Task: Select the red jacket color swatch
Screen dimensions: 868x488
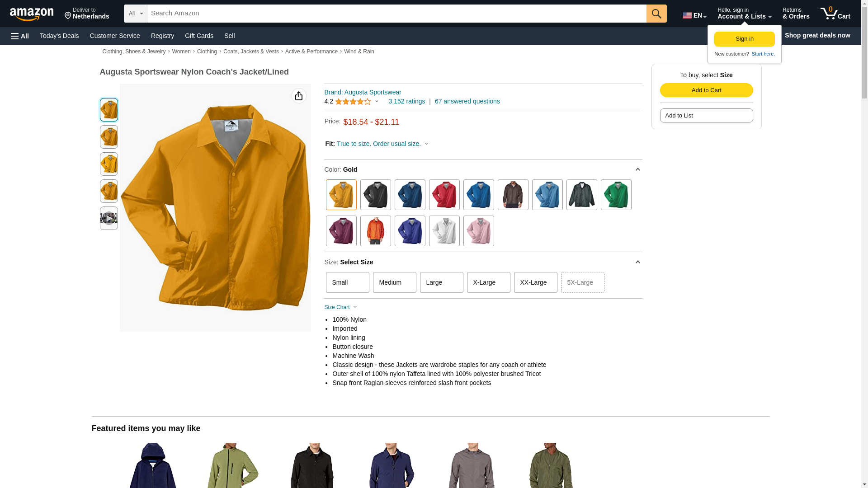Action: (x=444, y=195)
